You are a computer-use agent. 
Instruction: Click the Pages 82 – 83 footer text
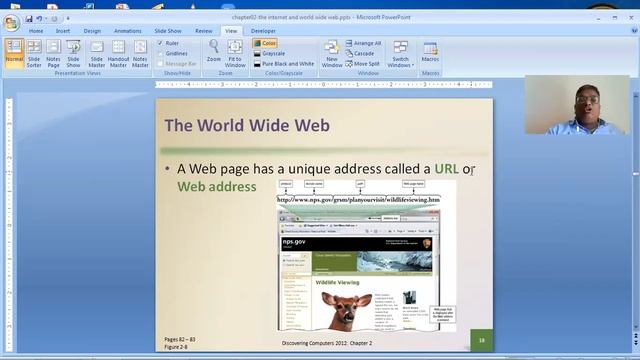[180, 339]
